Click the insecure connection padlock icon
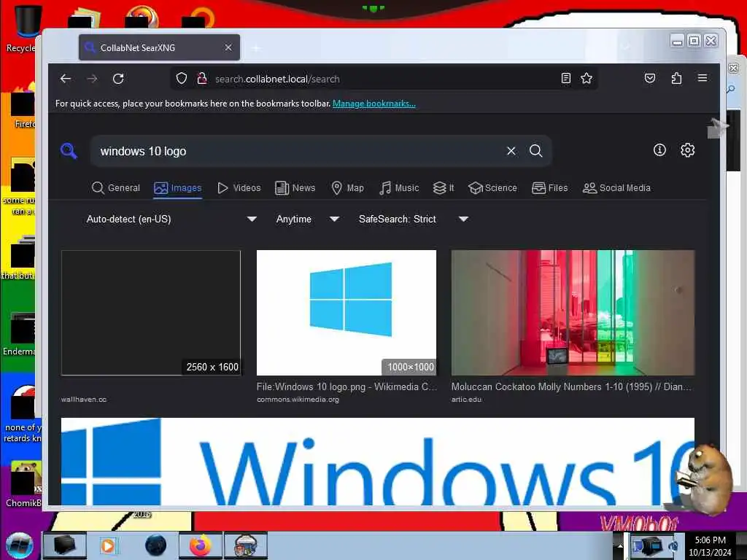The image size is (747, 560). click(202, 79)
